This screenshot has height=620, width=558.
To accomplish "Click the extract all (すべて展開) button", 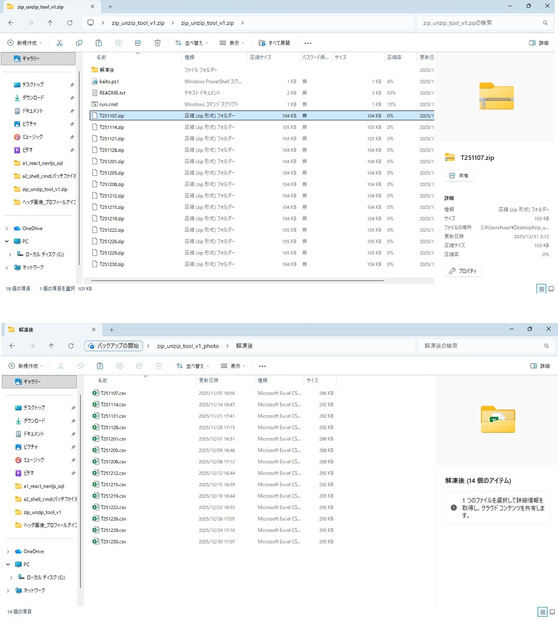I will (274, 43).
